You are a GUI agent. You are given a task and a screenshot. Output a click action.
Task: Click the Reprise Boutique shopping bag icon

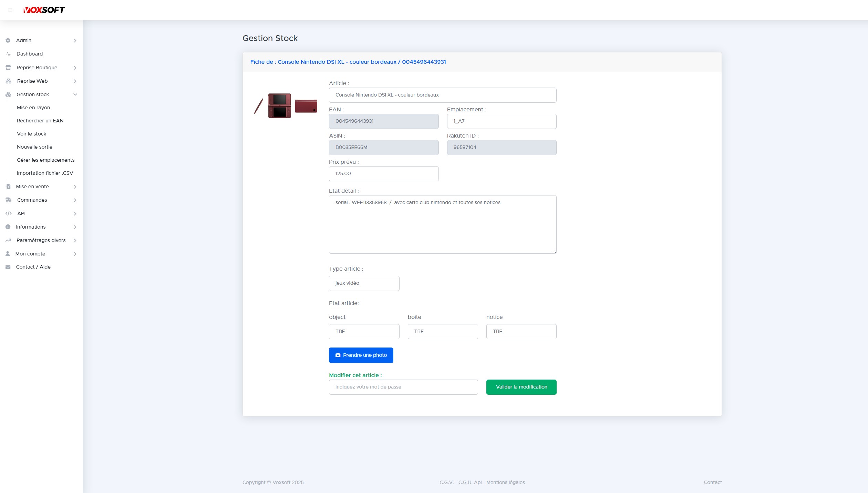8,68
